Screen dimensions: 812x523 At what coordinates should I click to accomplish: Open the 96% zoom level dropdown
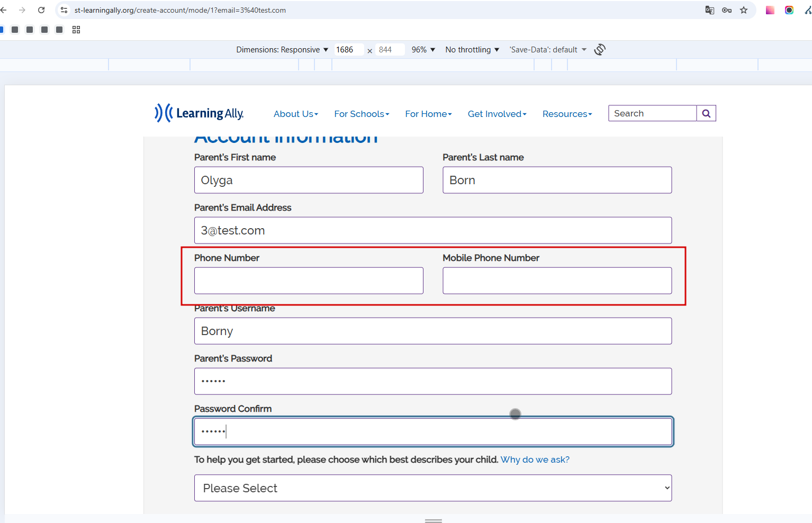[423, 50]
